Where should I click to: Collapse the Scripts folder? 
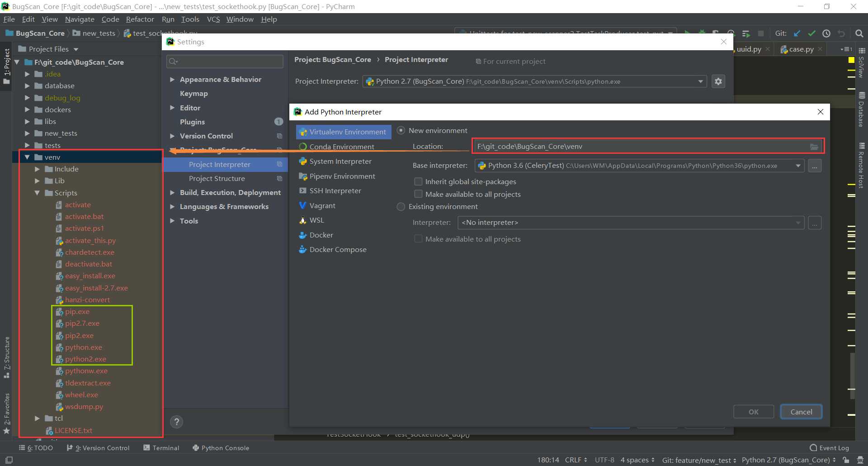click(x=37, y=193)
